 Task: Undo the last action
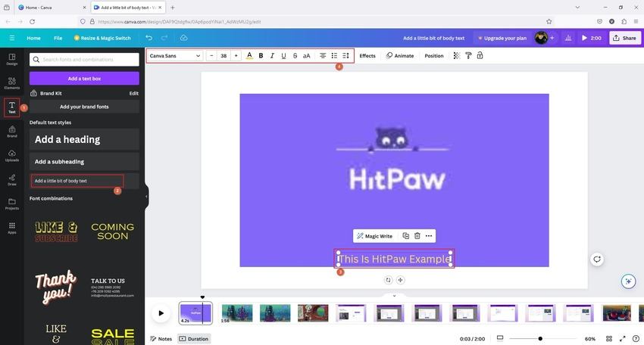tap(148, 38)
